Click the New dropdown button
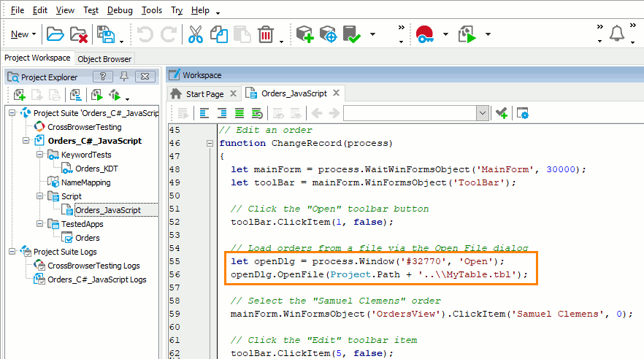 point(23,34)
